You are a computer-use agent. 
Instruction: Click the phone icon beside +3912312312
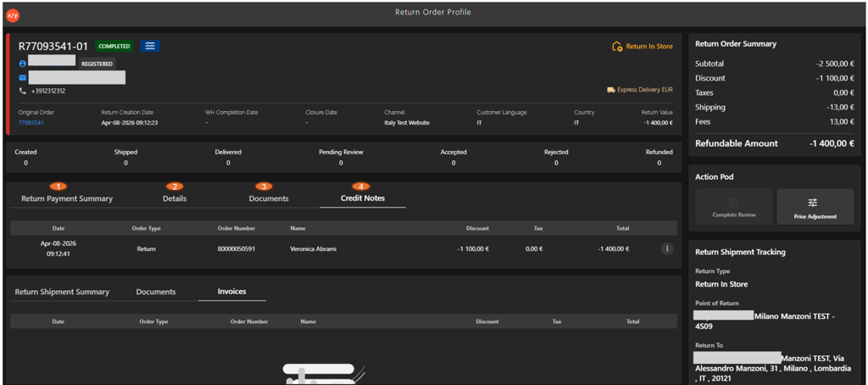(23, 91)
